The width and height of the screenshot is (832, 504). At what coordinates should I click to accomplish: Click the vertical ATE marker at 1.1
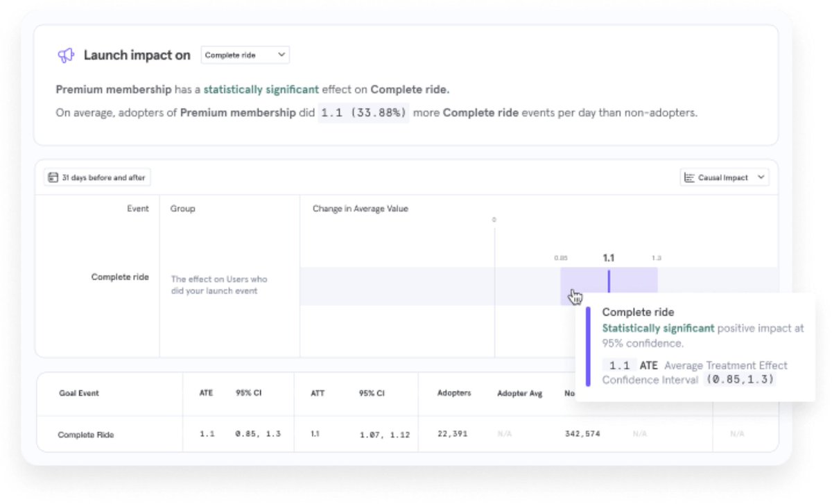[608, 279]
